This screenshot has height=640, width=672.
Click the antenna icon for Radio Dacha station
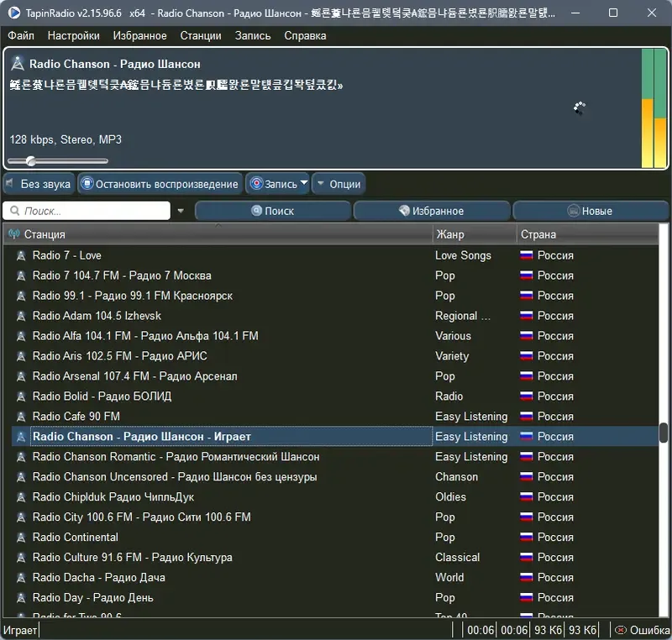tap(20, 577)
